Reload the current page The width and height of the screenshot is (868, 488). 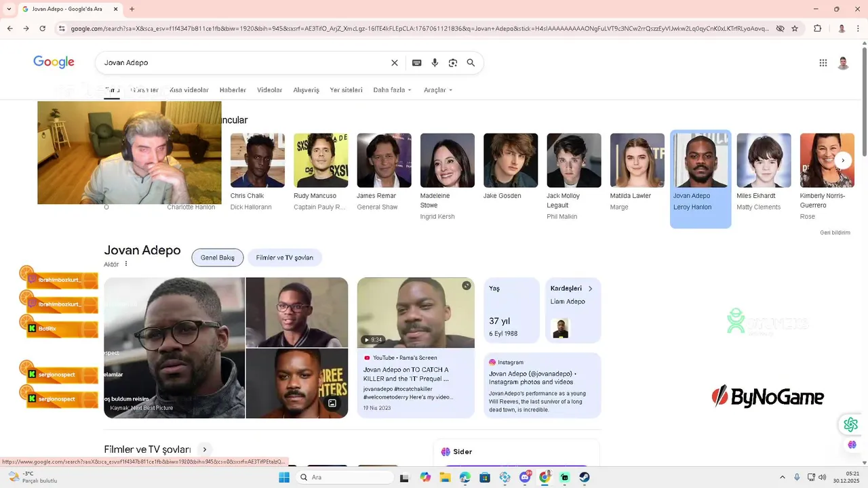[x=42, y=28]
